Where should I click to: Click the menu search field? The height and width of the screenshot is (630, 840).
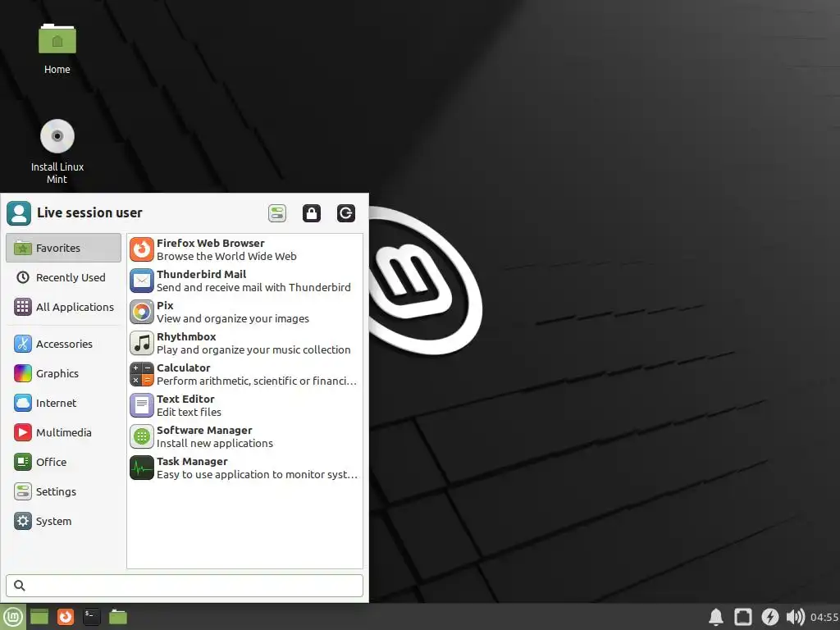[x=185, y=586]
